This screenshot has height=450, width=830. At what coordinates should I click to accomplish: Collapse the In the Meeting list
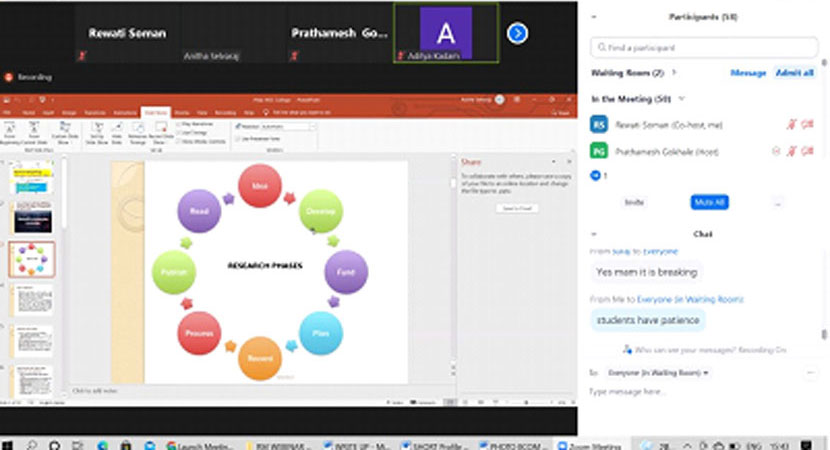pos(682,99)
